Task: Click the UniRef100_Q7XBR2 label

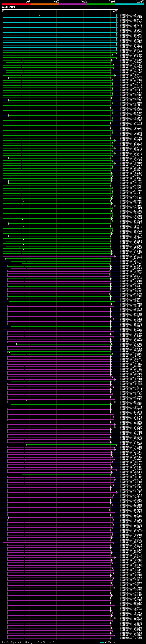Action: [131, 266]
